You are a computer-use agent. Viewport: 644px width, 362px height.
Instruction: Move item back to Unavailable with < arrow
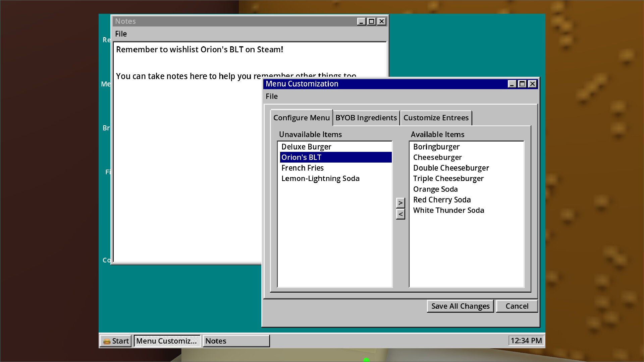400,214
